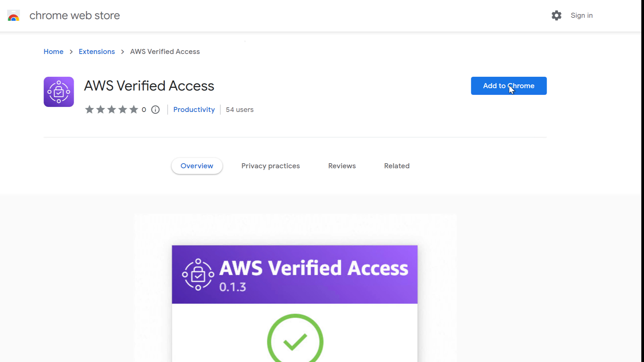Viewport: 644px width, 362px height.
Task: Click the 'chrome web store' title text
Action: tap(74, 15)
